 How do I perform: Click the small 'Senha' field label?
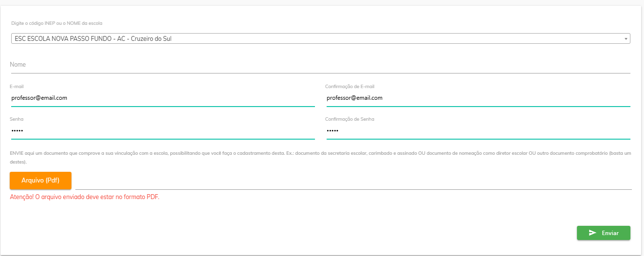coord(17,119)
